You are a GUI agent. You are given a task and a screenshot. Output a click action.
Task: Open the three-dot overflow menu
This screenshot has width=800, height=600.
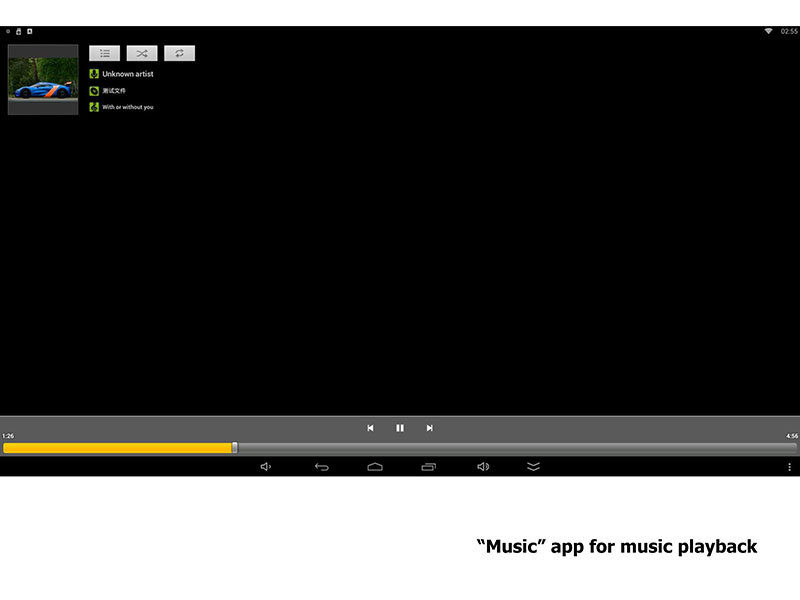(x=789, y=467)
